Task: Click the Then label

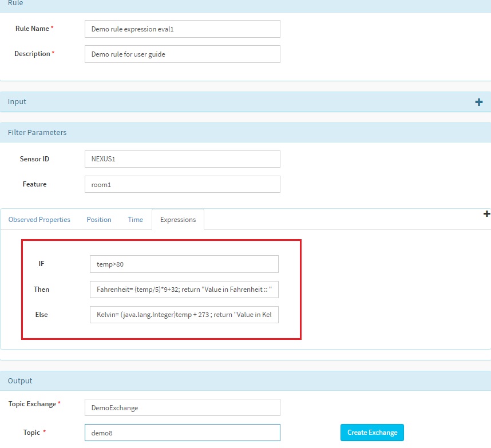Action: tap(41, 290)
